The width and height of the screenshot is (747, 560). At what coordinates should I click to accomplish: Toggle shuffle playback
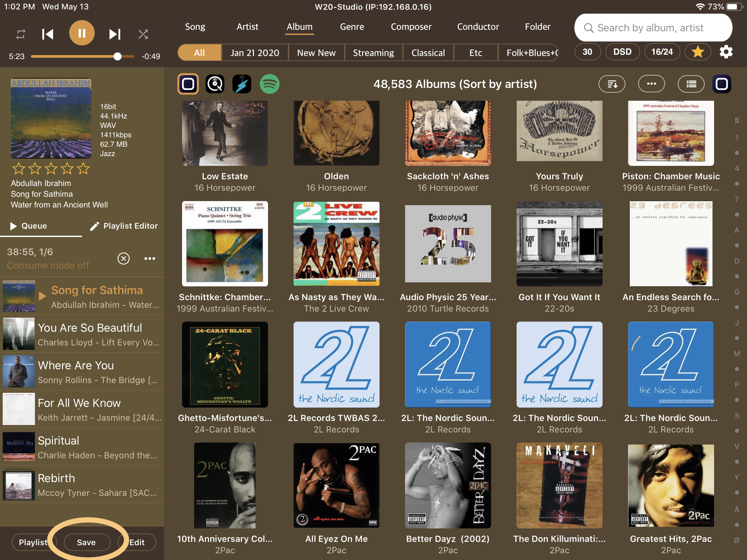tap(143, 34)
